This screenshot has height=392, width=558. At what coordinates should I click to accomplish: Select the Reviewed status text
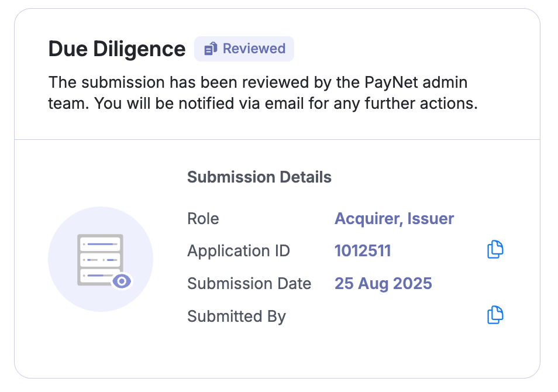(x=254, y=49)
